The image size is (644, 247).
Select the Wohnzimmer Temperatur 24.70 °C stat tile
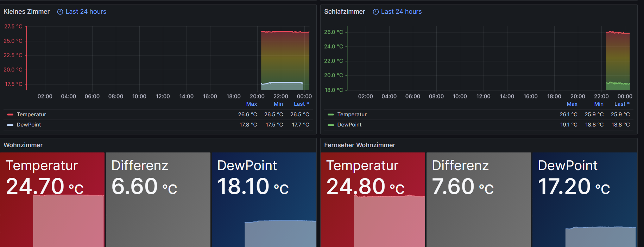pos(52,200)
